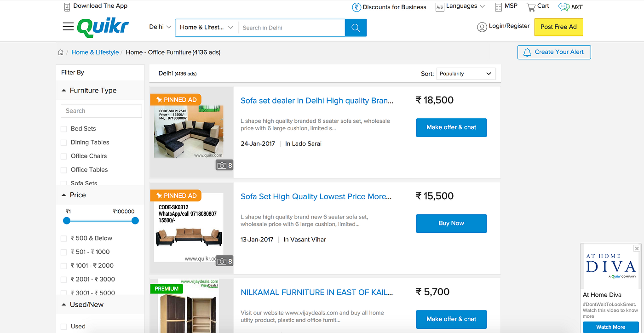Check the ₹ 501 - ₹ 1000 filter
This screenshot has width=644, height=333.
click(64, 252)
